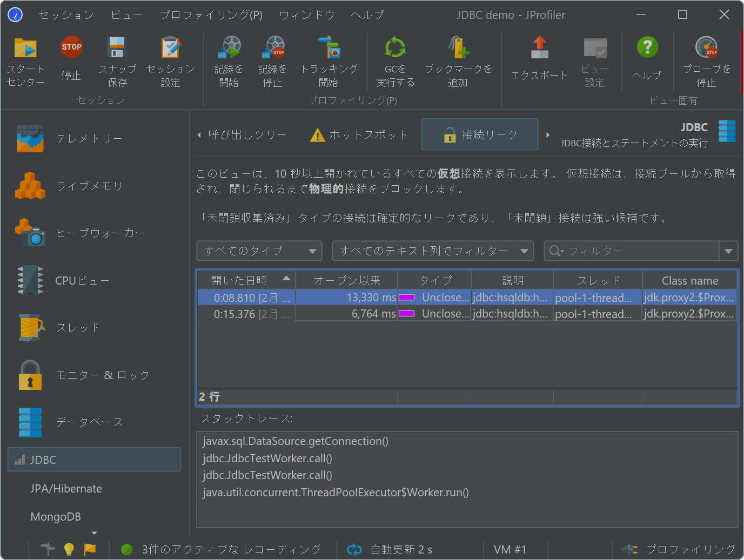Open ヒープウォーカー sidebar section
This screenshot has width=744, height=560.
95,233
